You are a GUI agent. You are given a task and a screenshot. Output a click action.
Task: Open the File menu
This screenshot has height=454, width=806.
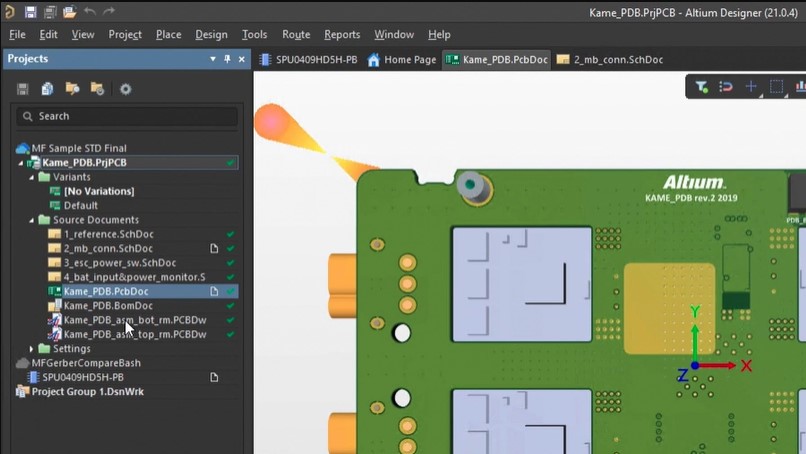pos(17,34)
